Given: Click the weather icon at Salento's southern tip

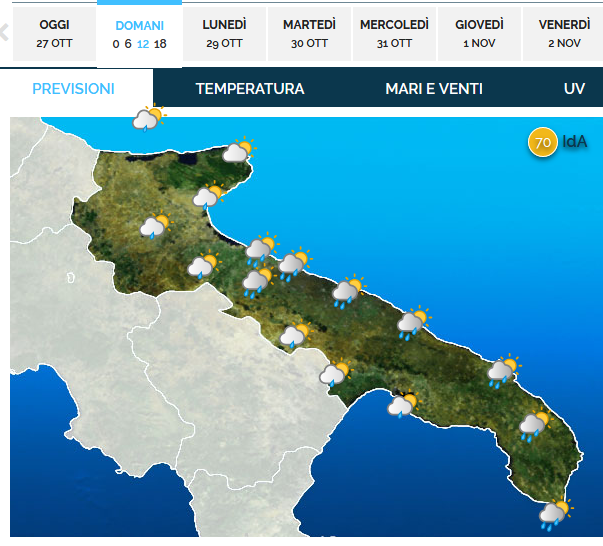Looking at the screenshot, I should tap(556, 514).
